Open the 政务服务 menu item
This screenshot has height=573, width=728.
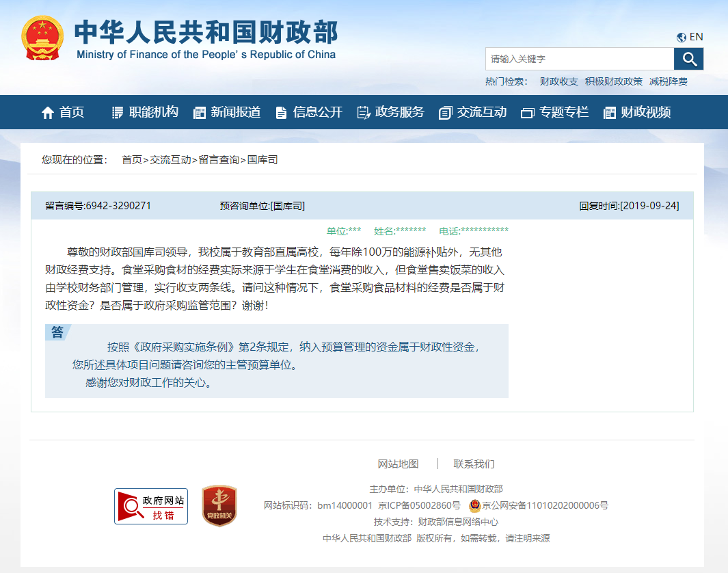pos(400,112)
